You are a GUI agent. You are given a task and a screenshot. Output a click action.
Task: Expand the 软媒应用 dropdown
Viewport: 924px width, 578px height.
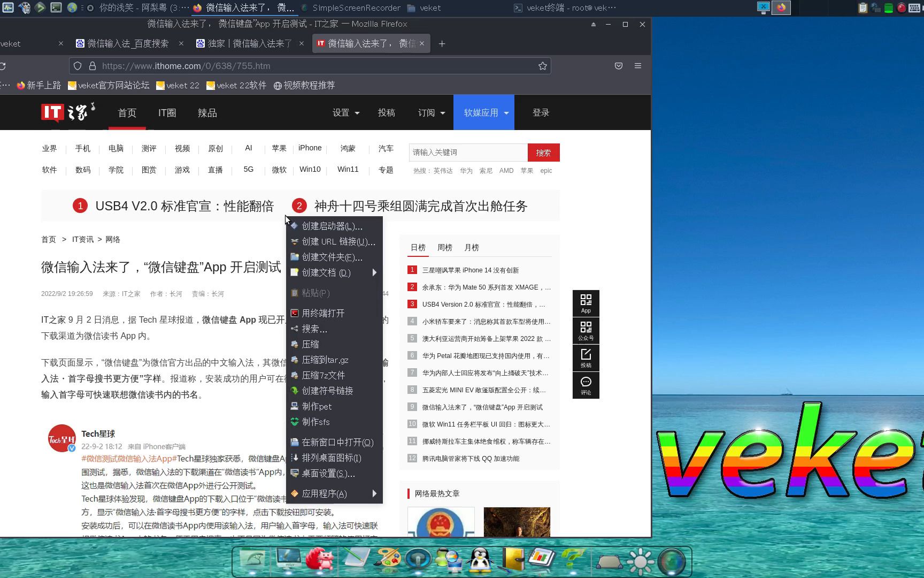pos(484,112)
